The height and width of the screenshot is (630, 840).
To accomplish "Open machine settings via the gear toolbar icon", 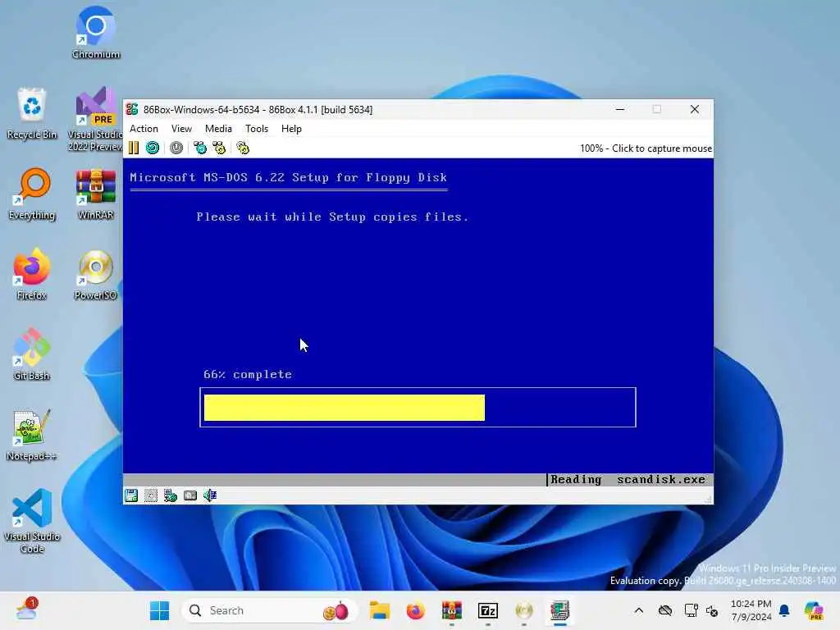I will 243,148.
